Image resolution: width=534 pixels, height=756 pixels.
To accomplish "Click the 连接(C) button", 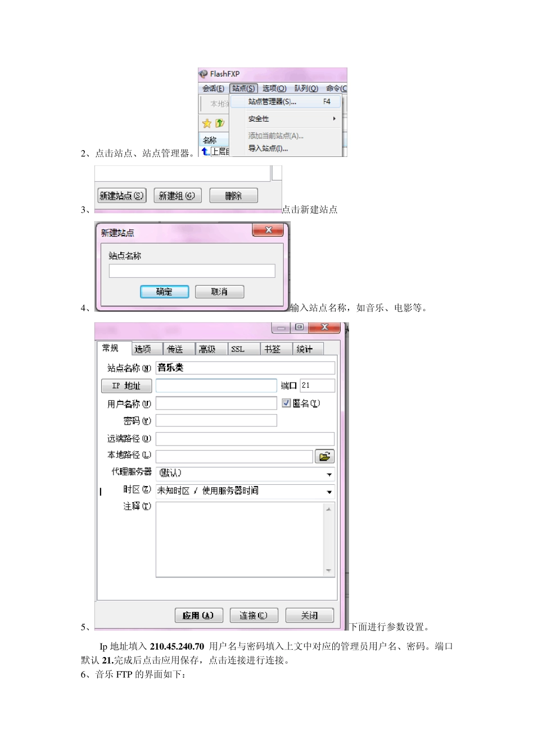I will (254, 615).
